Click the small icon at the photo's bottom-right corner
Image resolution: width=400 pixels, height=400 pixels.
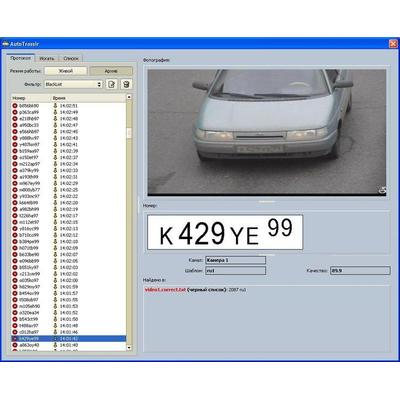pyautogui.click(x=382, y=190)
